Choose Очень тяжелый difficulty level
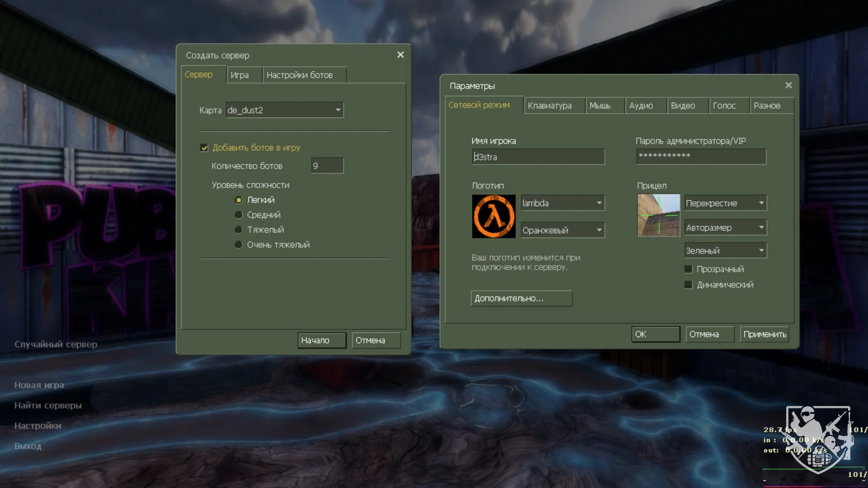868x488 pixels. pos(239,245)
